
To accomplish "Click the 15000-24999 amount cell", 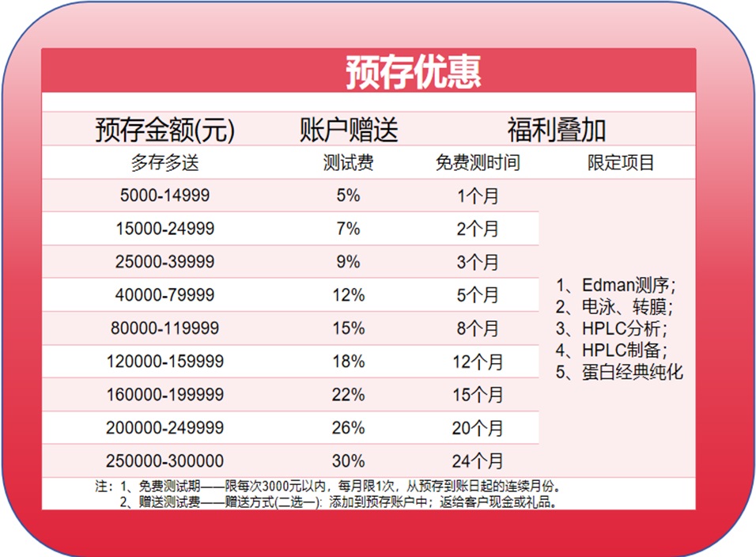I will pyautogui.click(x=161, y=229).
